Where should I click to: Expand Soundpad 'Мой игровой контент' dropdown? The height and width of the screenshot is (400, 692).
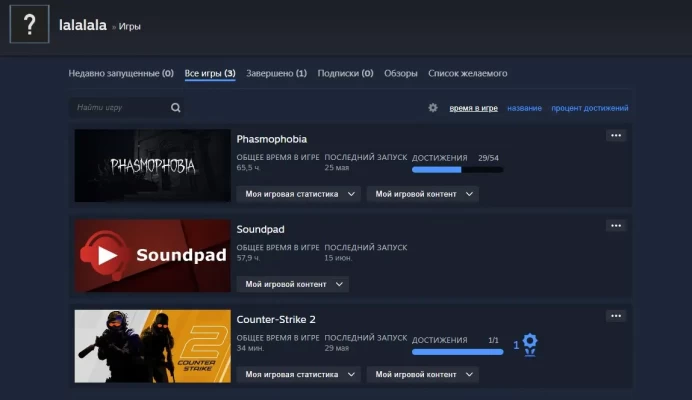coord(293,284)
